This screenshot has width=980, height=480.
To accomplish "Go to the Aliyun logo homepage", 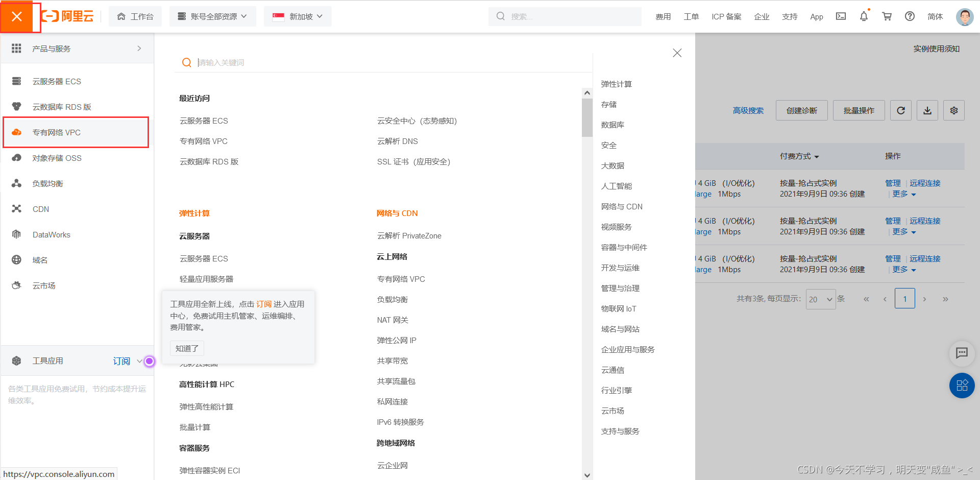I will [67, 16].
